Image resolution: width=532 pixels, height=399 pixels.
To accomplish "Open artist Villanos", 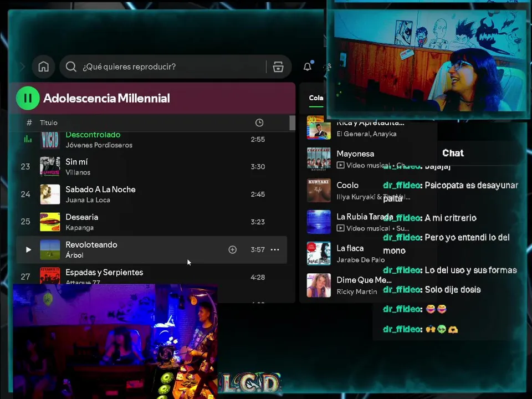I will [78, 172].
